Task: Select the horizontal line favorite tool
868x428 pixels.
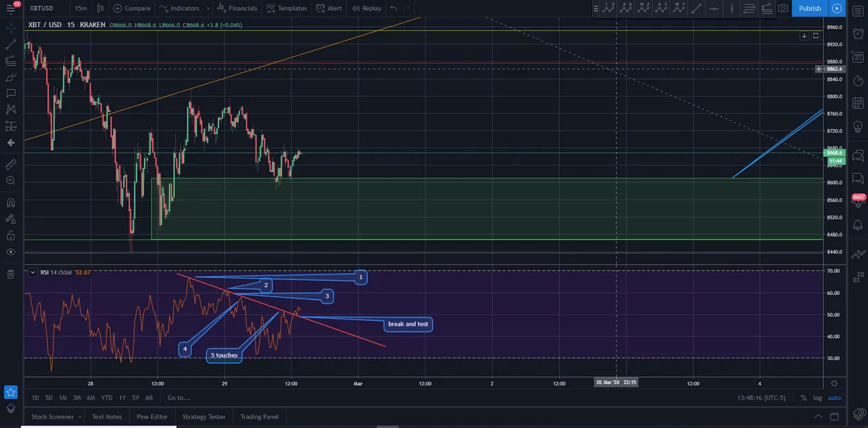Action: click(714, 8)
